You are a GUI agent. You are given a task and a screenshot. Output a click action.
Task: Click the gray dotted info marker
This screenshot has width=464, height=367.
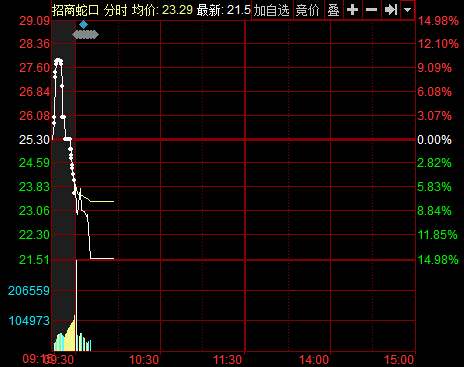(x=85, y=34)
